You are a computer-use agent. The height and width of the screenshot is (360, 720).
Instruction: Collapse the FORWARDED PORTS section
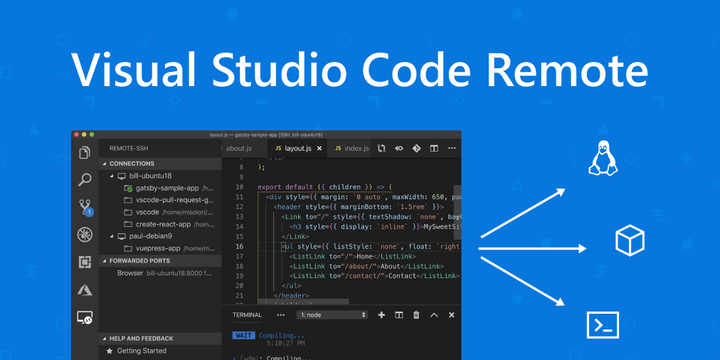click(160, 260)
